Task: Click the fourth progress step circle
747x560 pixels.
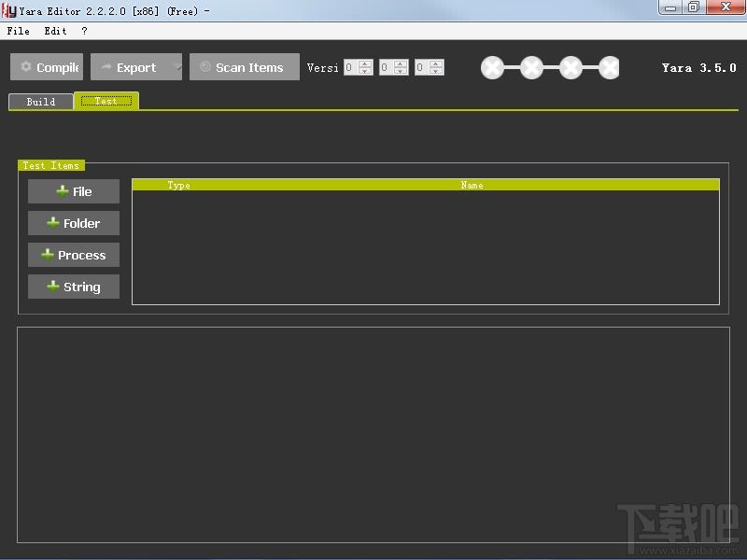Action: 609,67
